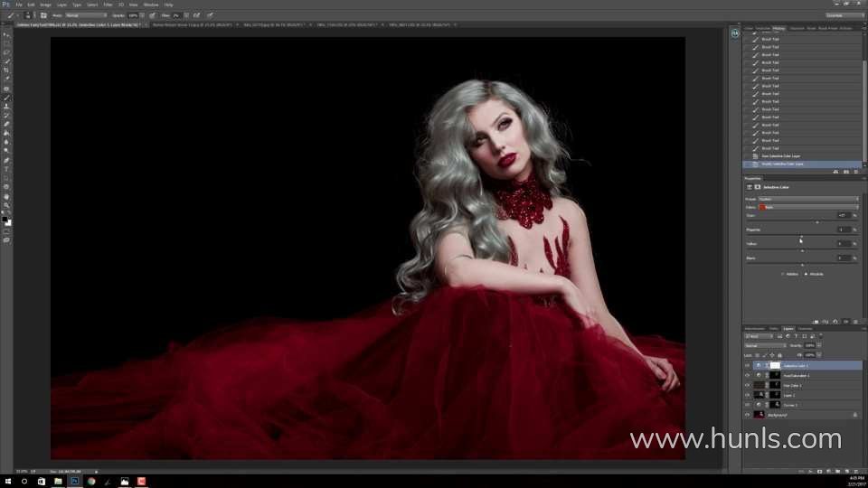Image resolution: width=868 pixels, height=488 pixels.
Task: Open the Image menu
Action: [45, 5]
